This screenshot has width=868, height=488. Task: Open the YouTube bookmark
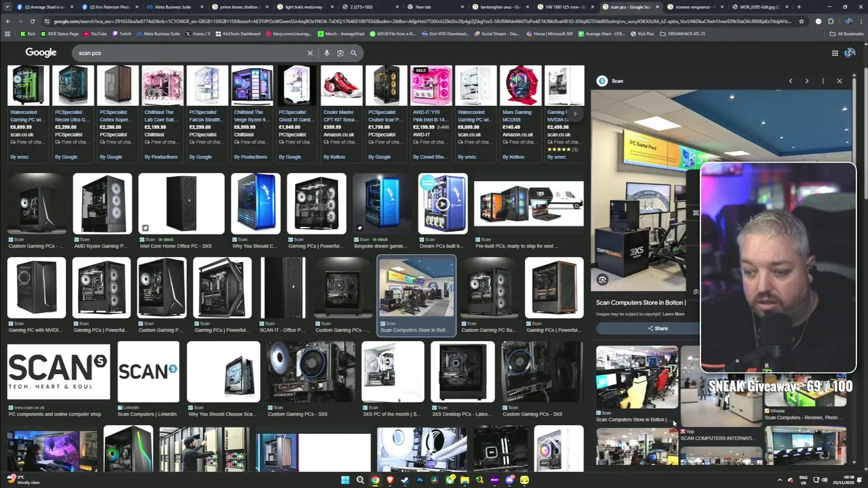point(96,33)
